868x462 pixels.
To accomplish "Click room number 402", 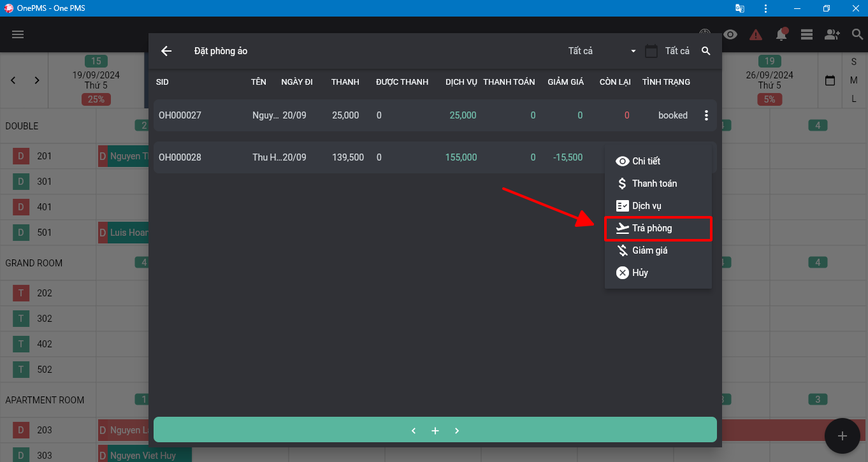I will coord(45,344).
